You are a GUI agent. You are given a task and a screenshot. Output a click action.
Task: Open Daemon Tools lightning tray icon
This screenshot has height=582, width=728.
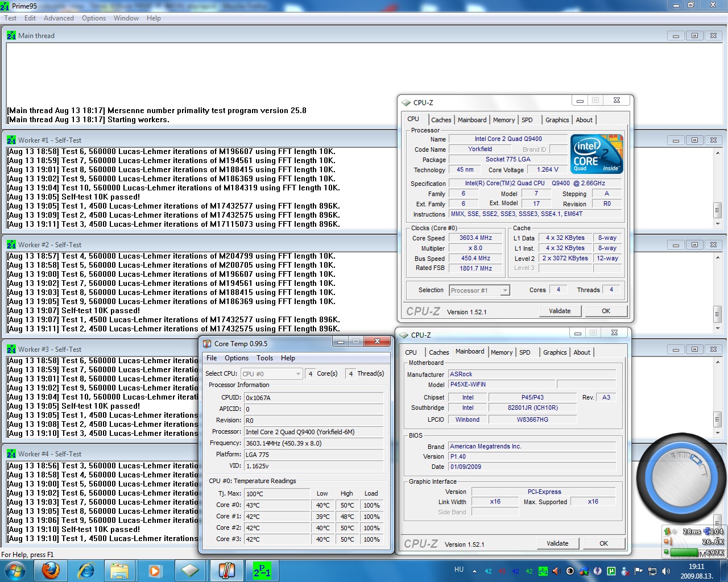(598, 571)
